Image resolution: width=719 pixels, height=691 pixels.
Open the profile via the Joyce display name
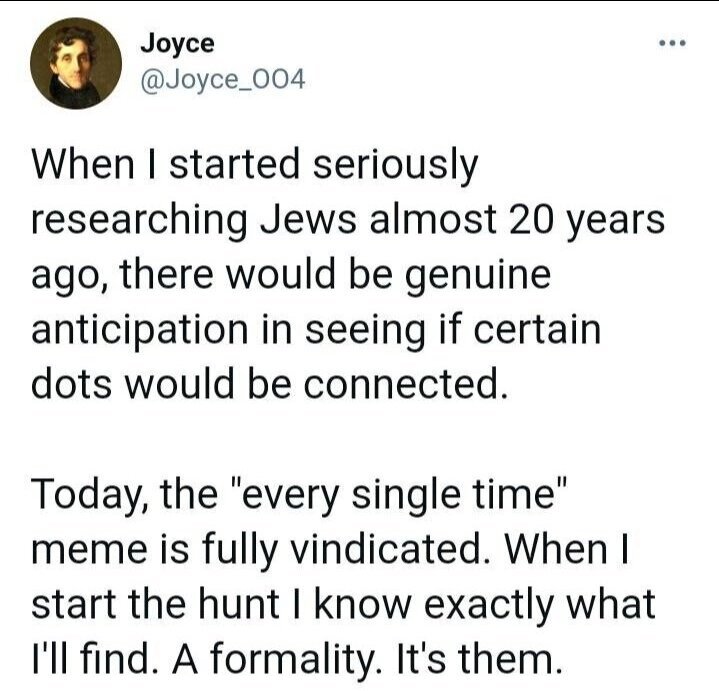point(177,44)
